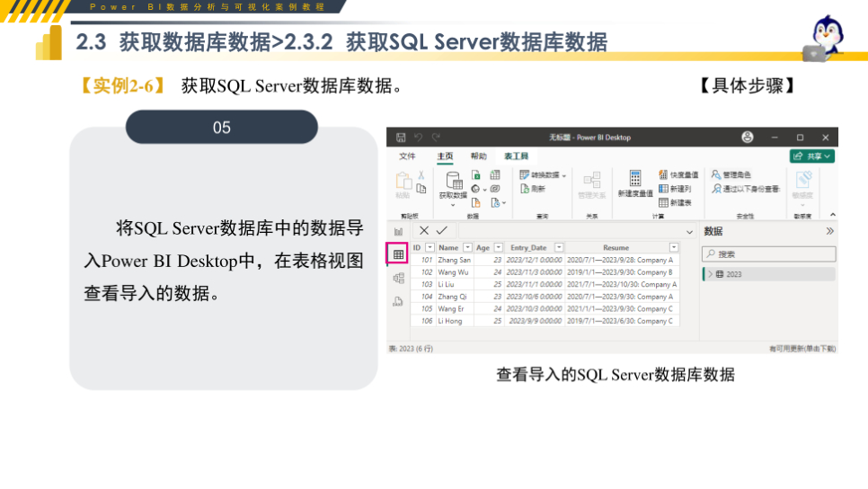Click New measure (新建度量值) calculator icon

pyautogui.click(x=635, y=179)
